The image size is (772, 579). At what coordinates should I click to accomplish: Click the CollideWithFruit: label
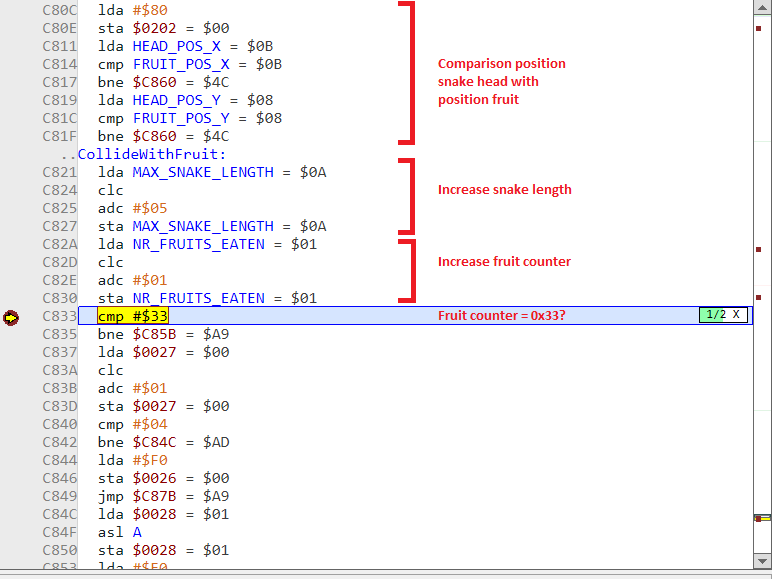(152, 154)
